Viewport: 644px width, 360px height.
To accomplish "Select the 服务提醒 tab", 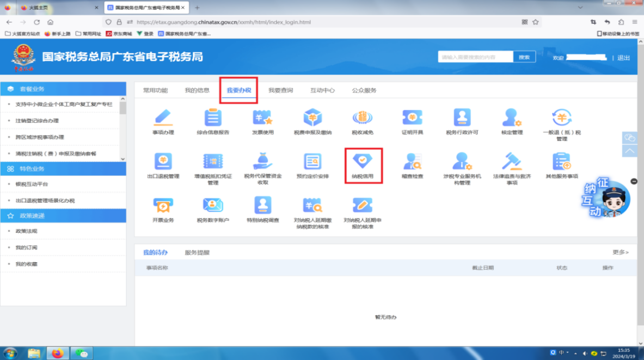I will coord(197,252).
